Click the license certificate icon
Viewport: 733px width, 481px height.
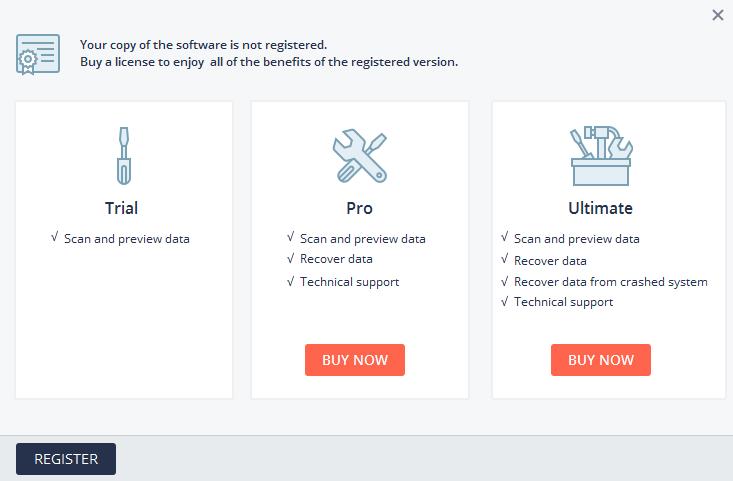coord(38,54)
